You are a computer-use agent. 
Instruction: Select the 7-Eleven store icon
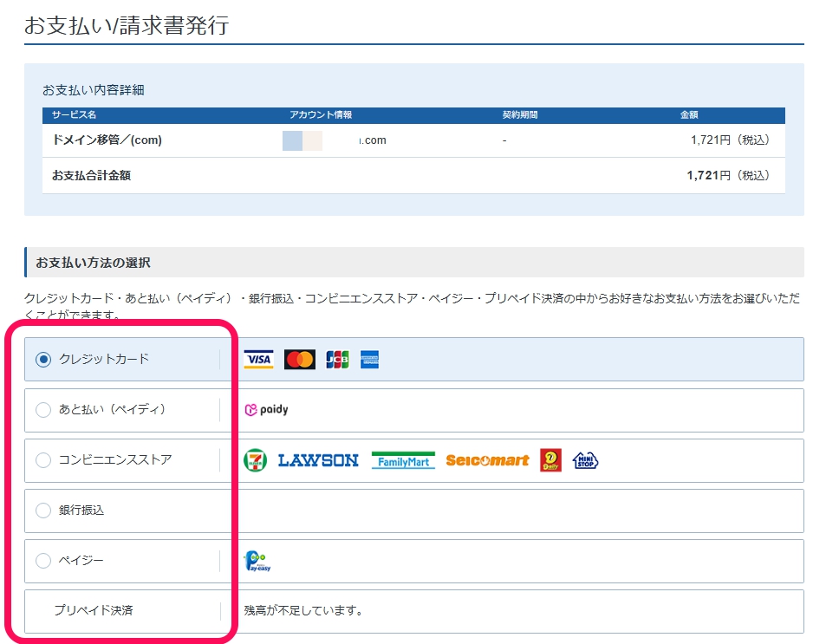257,459
